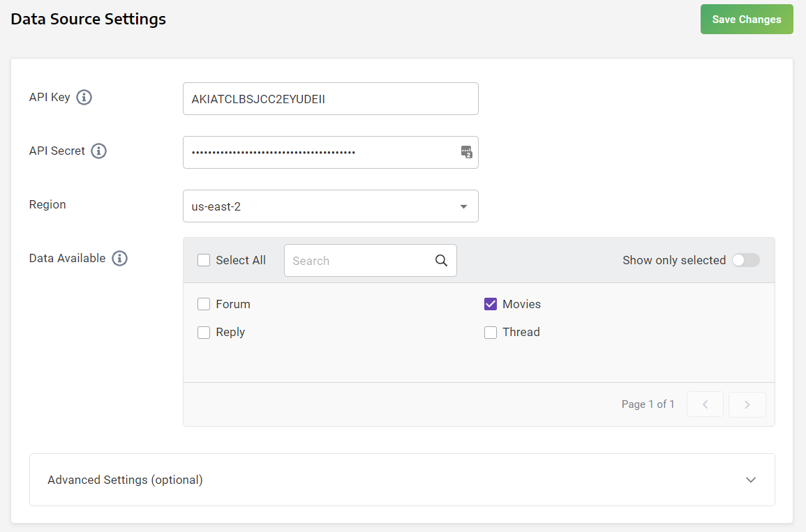Turn on Show only selected
806x532 pixels.
(x=745, y=260)
